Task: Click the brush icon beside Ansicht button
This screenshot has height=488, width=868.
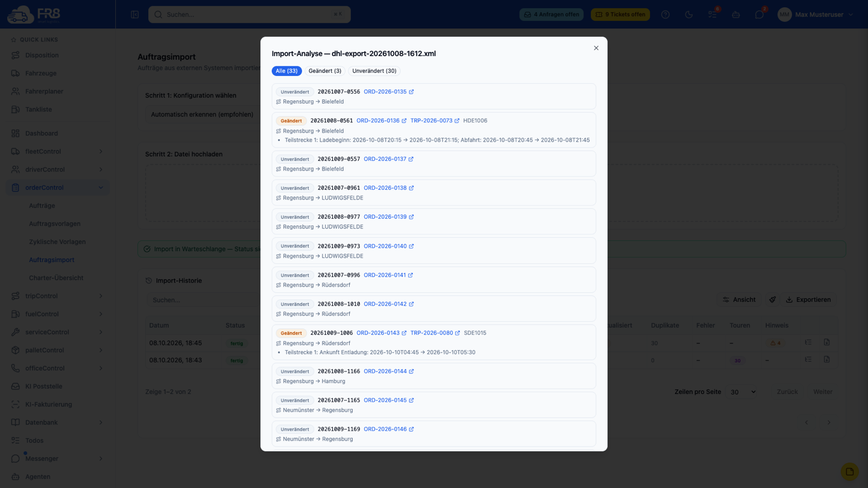Action: point(772,299)
